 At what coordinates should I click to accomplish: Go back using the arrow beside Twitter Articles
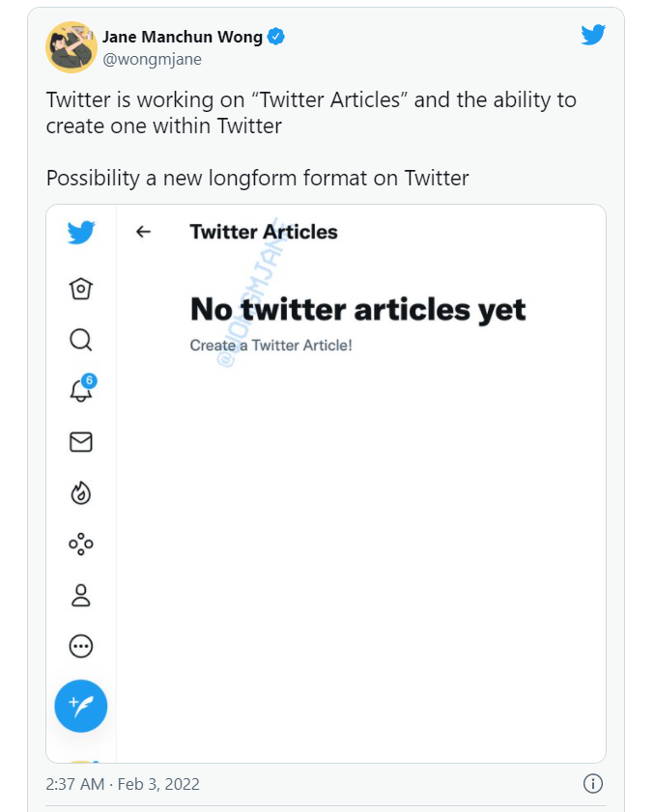[x=144, y=232]
